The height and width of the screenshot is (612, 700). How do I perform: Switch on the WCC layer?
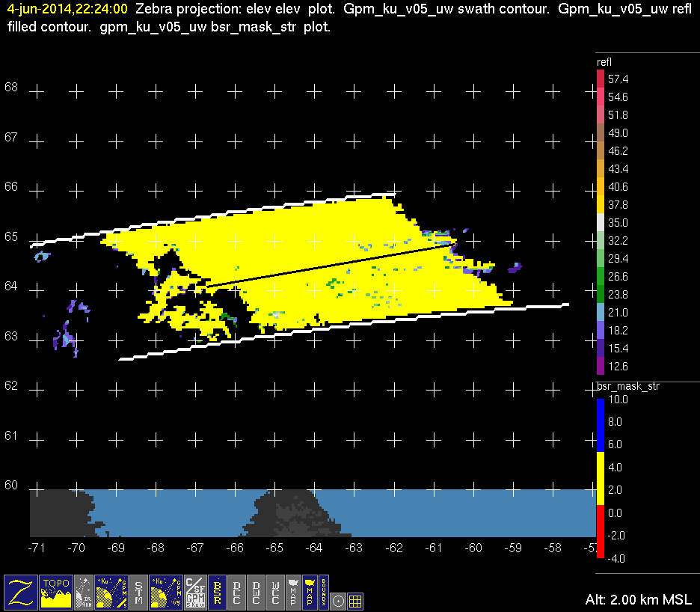tap(275, 592)
